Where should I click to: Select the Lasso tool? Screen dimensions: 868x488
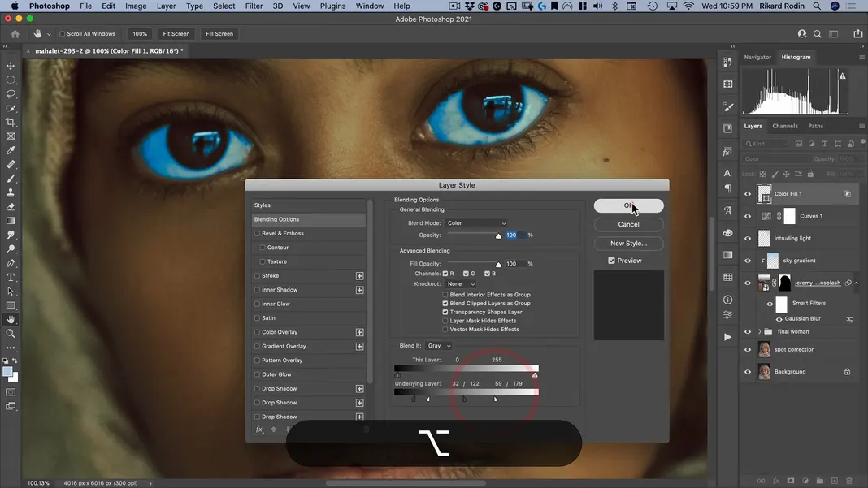pyautogui.click(x=11, y=93)
